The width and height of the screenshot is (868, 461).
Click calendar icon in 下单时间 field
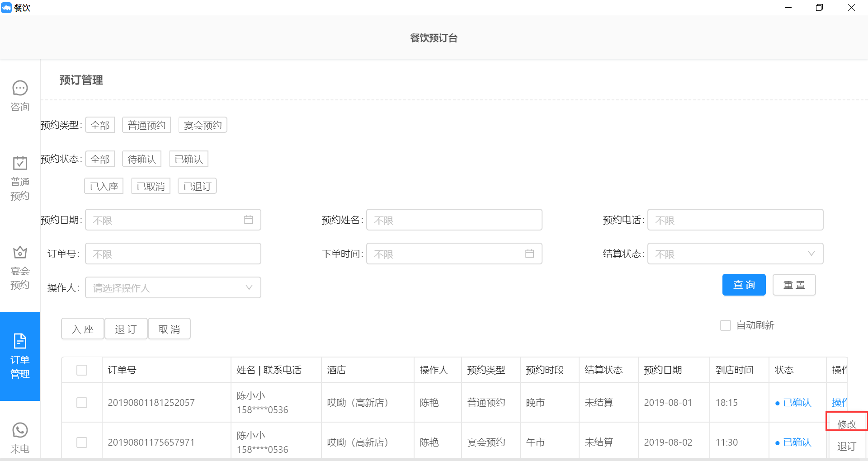(529, 254)
